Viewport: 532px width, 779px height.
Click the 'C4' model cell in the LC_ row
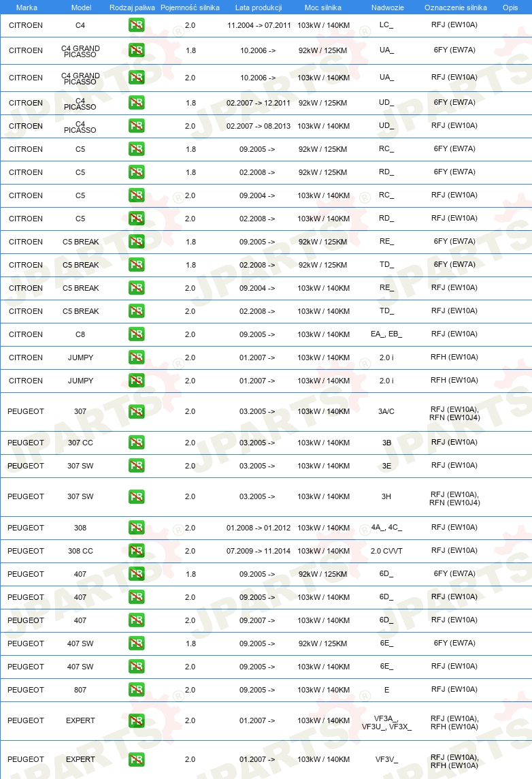[x=80, y=25]
